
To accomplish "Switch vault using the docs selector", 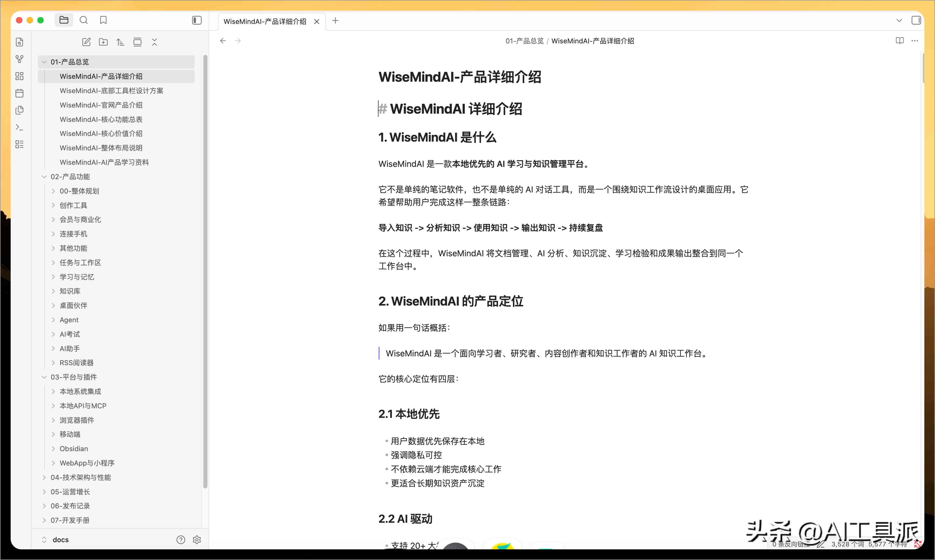I will (x=55, y=540).
